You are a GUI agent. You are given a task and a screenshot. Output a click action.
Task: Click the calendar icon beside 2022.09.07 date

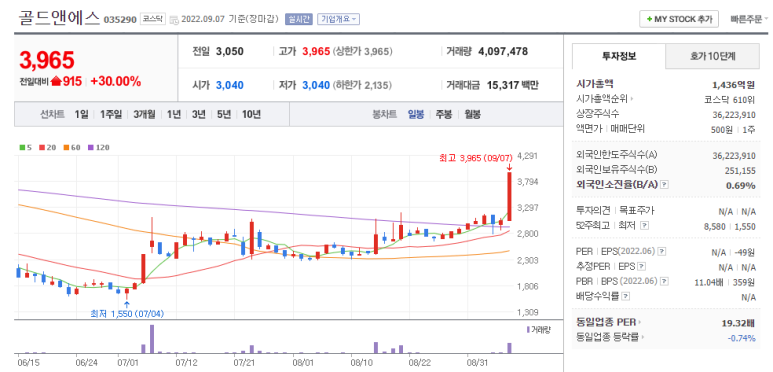pos(174,20)
